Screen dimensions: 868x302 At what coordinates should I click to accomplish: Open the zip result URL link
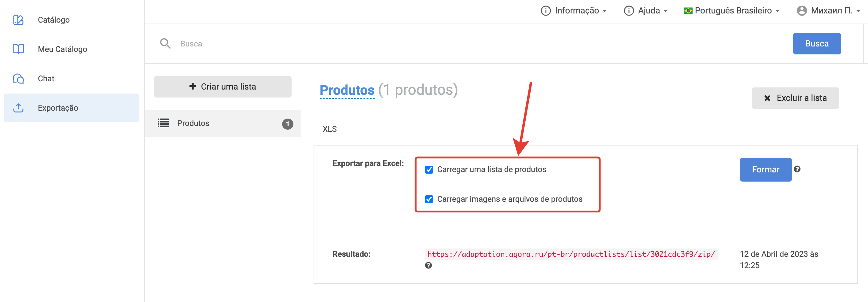[571, 254]
